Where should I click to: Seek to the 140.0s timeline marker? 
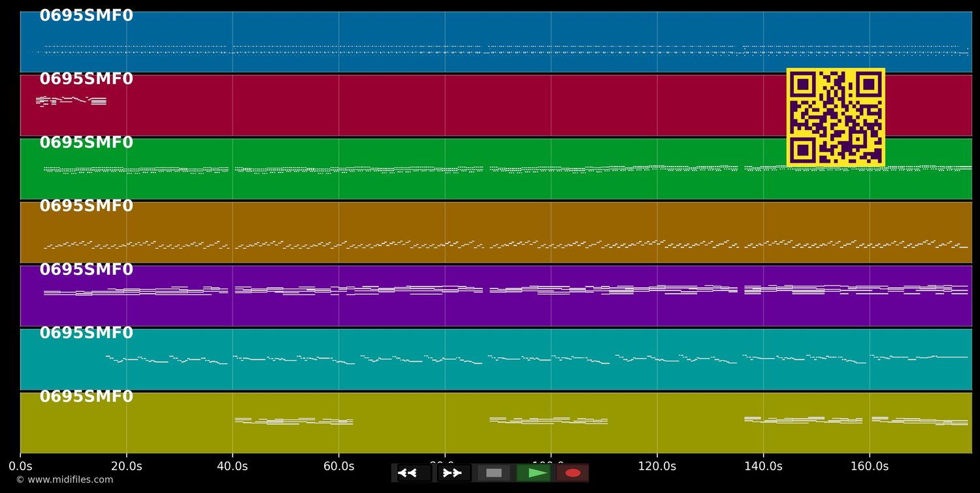click(x=763, y=466)
